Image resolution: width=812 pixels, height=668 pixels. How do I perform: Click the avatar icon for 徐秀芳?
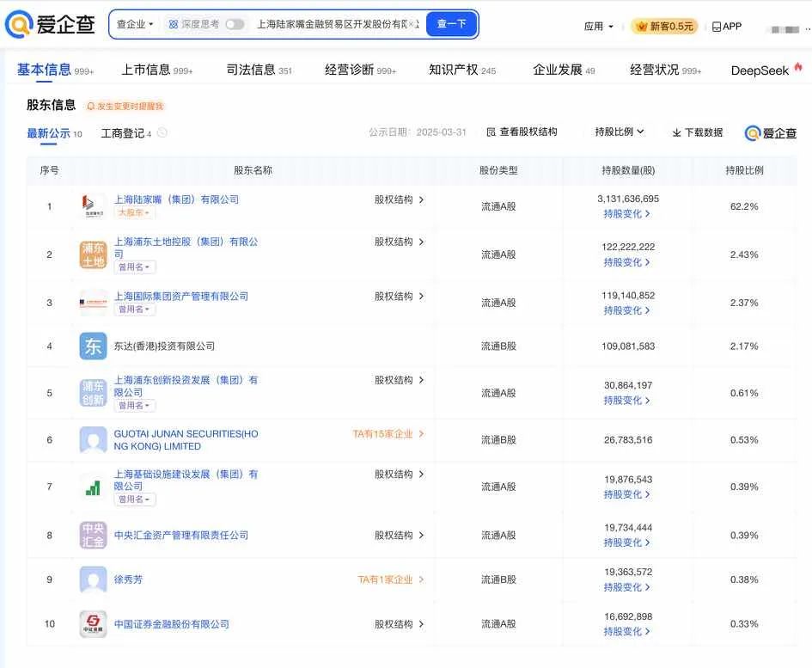click(93, 579)
